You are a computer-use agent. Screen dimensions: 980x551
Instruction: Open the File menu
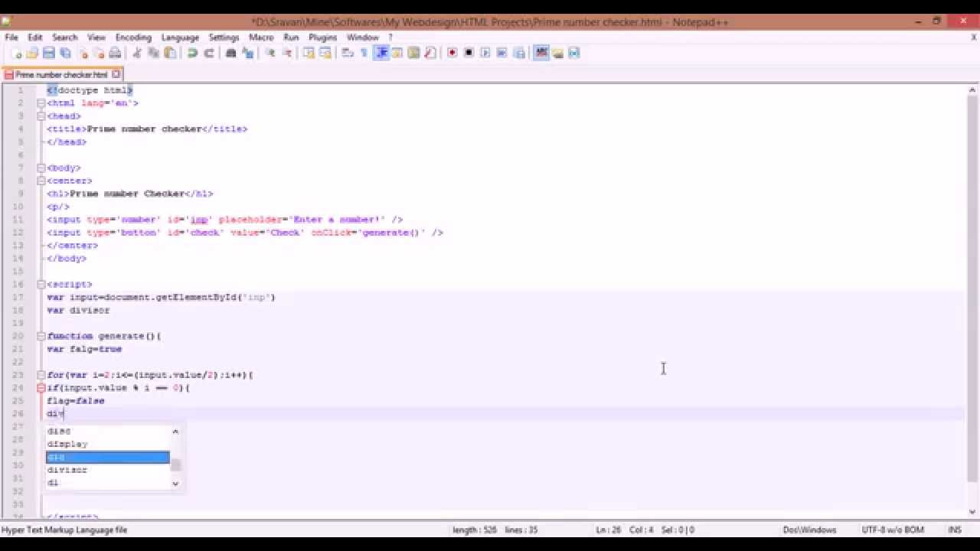(x=11, y=37)
